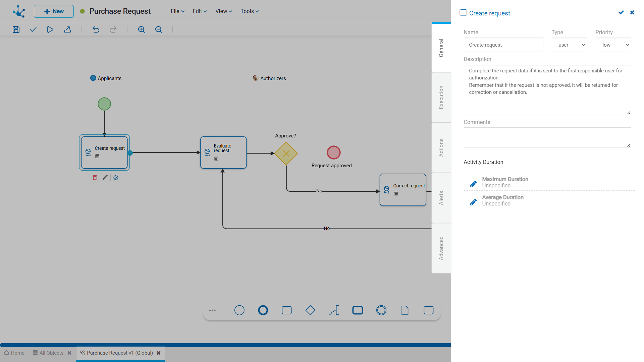Open settings gear under Create request task
This screenshot has height=362, width=644.
click(116, 178)
